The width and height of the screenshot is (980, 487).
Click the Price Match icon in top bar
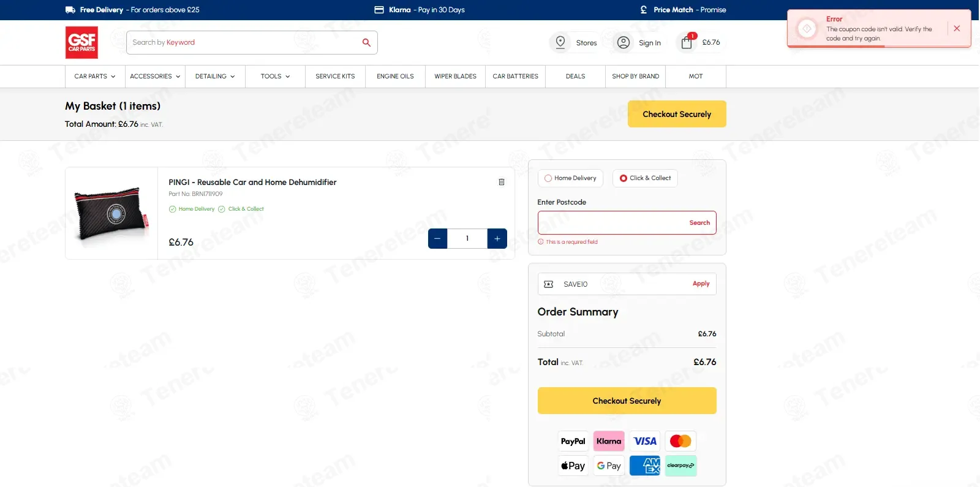644,10
